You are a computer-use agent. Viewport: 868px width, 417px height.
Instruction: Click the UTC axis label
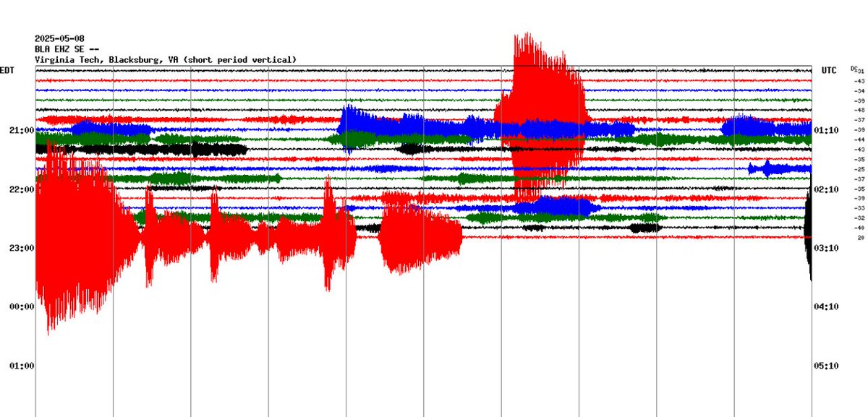pos(829,70)
